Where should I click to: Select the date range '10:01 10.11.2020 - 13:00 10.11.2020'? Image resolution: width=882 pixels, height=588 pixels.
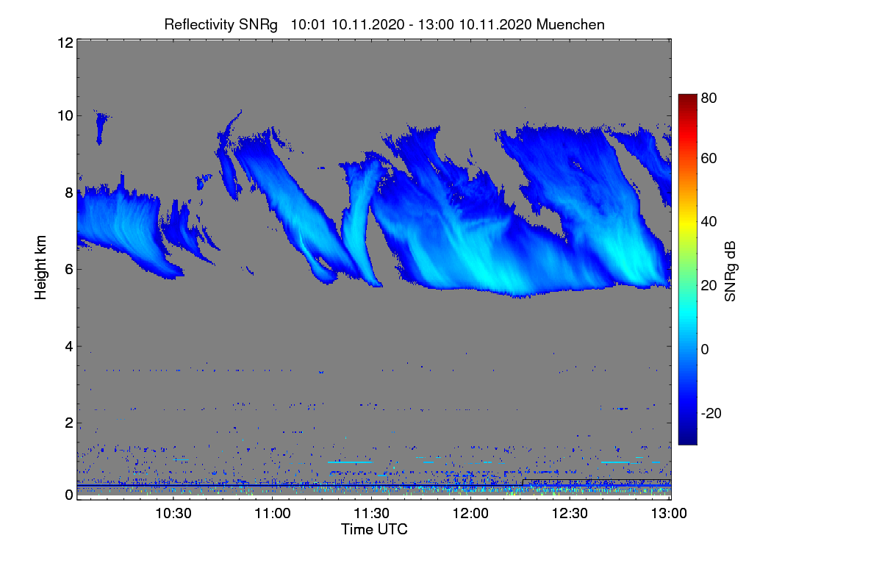(x=412, y=24)
